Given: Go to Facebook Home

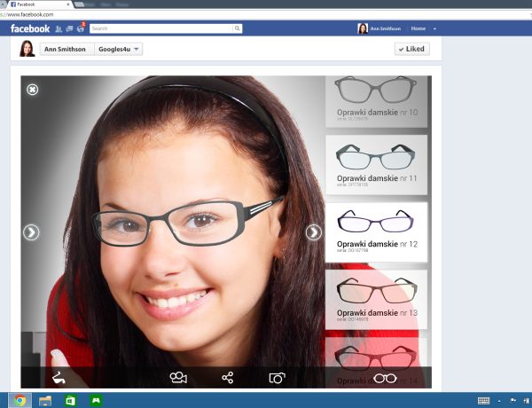Looking at the screenshot, I should click(418, 29).
